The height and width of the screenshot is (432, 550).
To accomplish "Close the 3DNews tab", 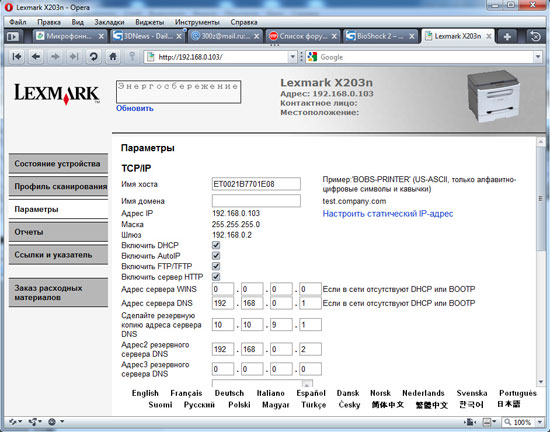I will [x=179, y=36].
